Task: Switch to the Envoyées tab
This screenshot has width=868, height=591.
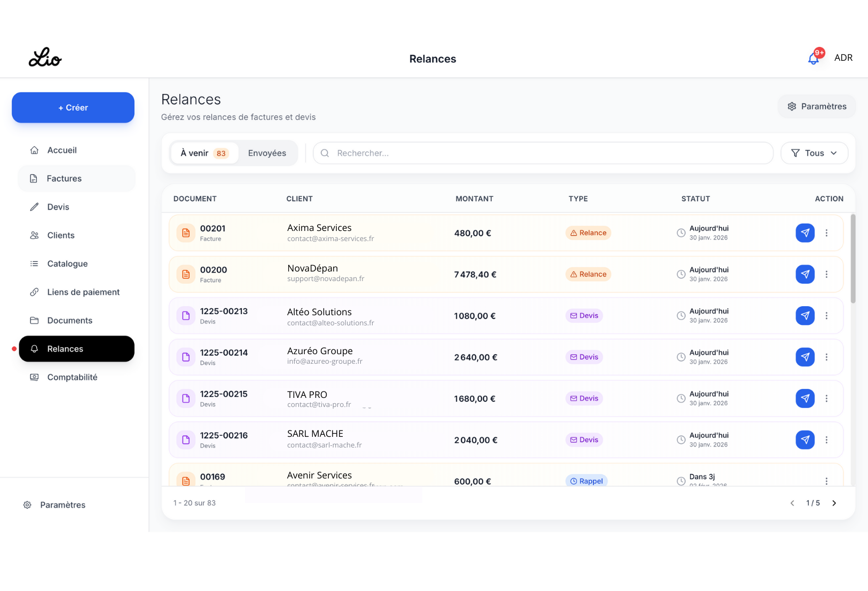Action: [267, 153]
